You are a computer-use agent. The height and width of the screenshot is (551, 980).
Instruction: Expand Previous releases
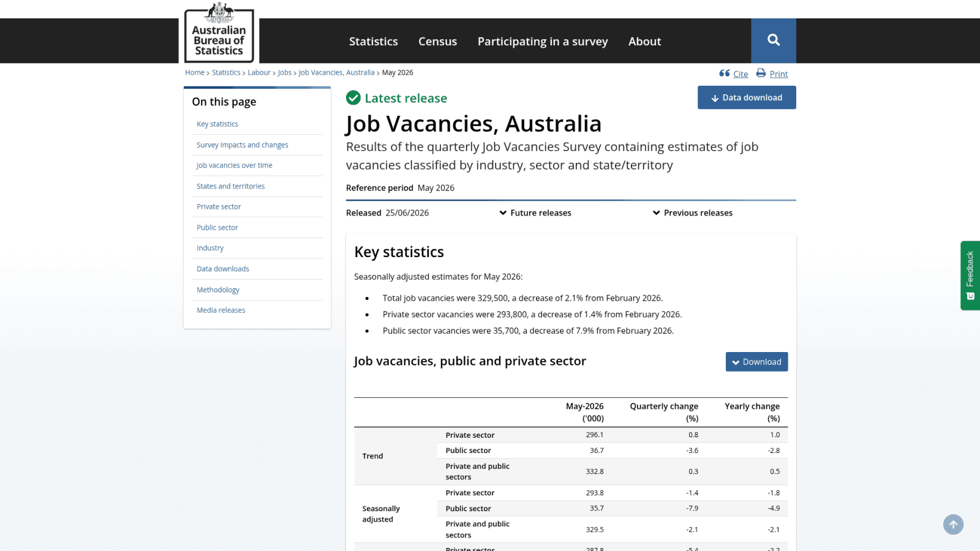(x=693, y=213)
